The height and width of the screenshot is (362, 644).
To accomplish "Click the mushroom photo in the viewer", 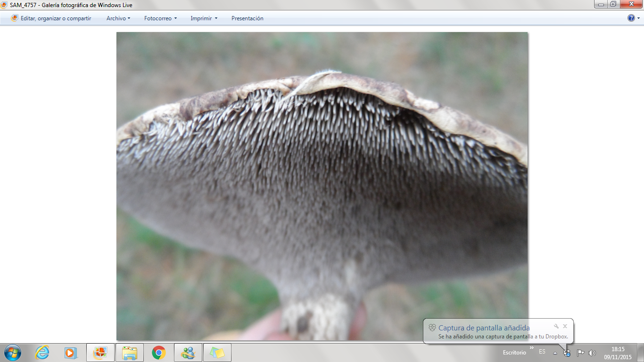I will (322, 186).
